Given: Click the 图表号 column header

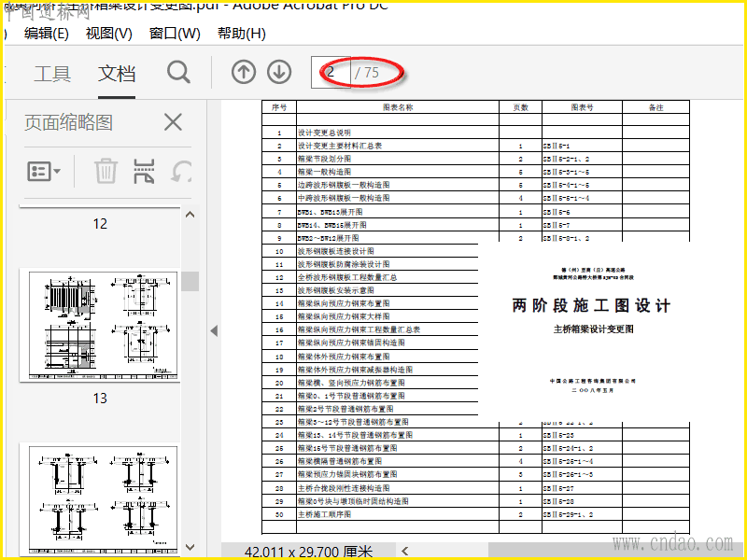Looking at the screenshot, I should [582, 107].
